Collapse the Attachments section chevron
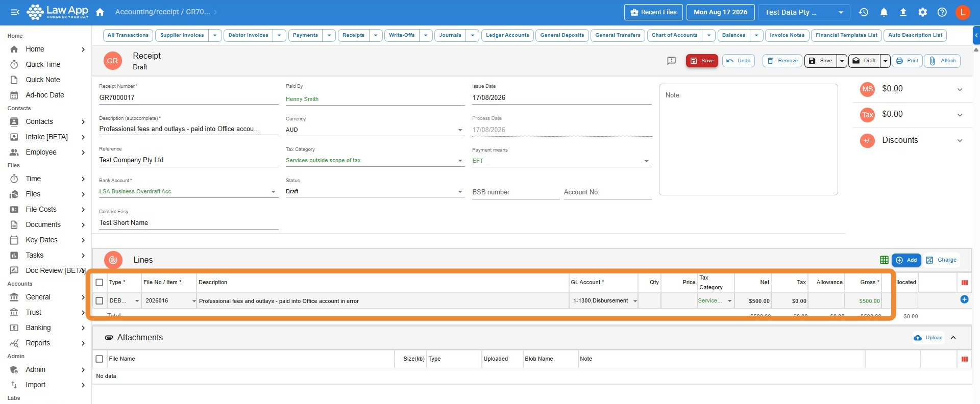Screen dimensions: 980x404 (953, 338)
